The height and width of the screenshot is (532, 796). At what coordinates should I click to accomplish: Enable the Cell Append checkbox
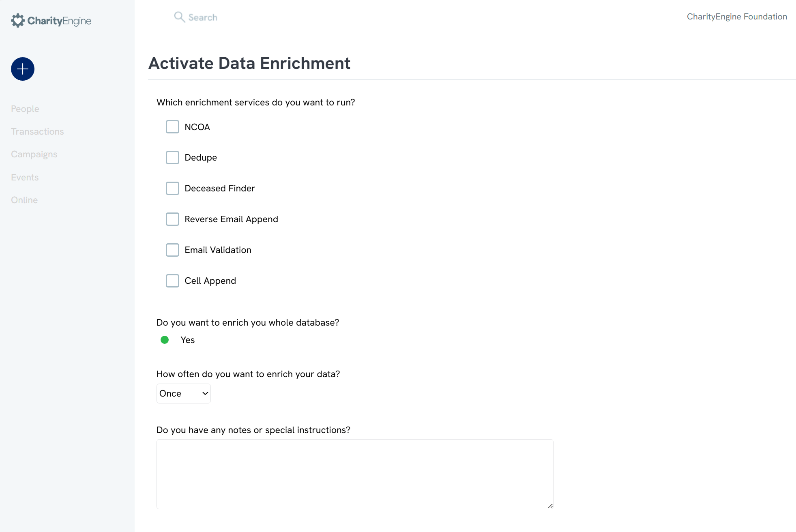172,281
